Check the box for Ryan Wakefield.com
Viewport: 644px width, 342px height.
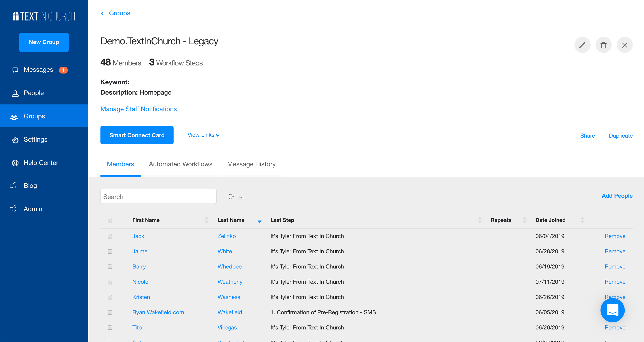click(x=110, y=312)
